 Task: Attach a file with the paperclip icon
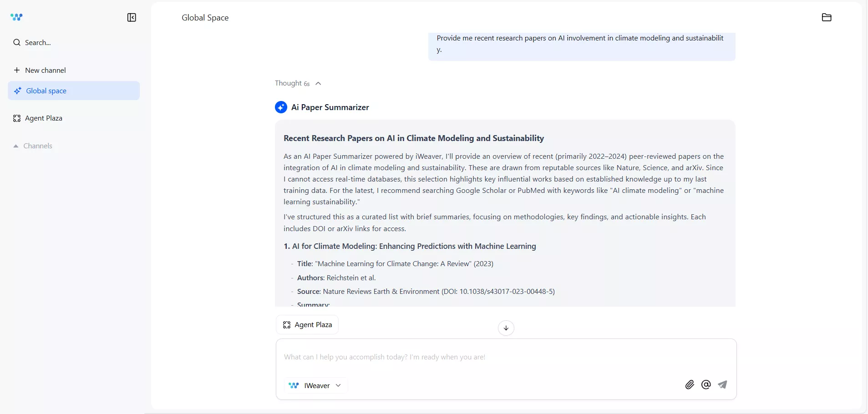click(x=689, y=384)
